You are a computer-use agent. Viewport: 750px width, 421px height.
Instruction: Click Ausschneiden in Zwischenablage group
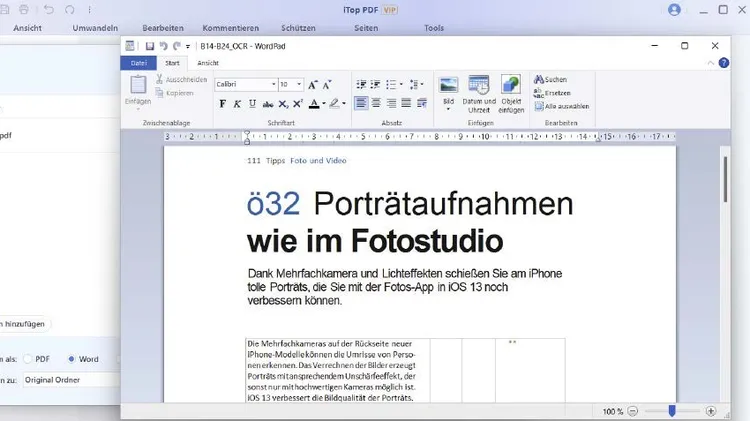[x=181, y=79]
